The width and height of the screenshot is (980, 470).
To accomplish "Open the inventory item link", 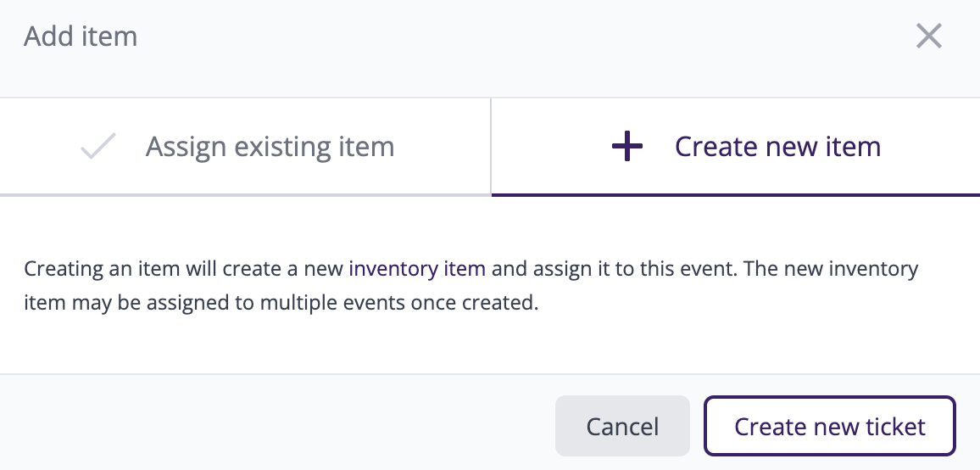I will (417, 270).
